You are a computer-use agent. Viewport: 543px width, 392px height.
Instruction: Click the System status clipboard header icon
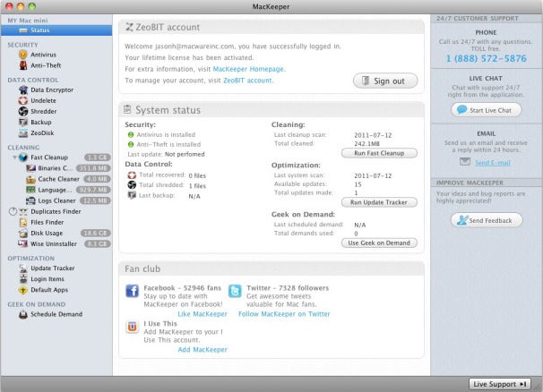click(127, 109)
